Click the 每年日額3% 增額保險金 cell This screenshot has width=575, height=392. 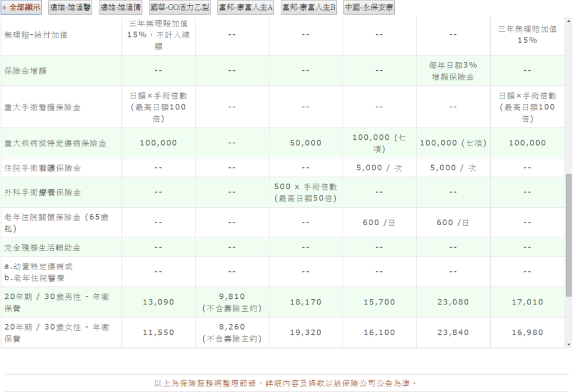[x=453, y=71]
